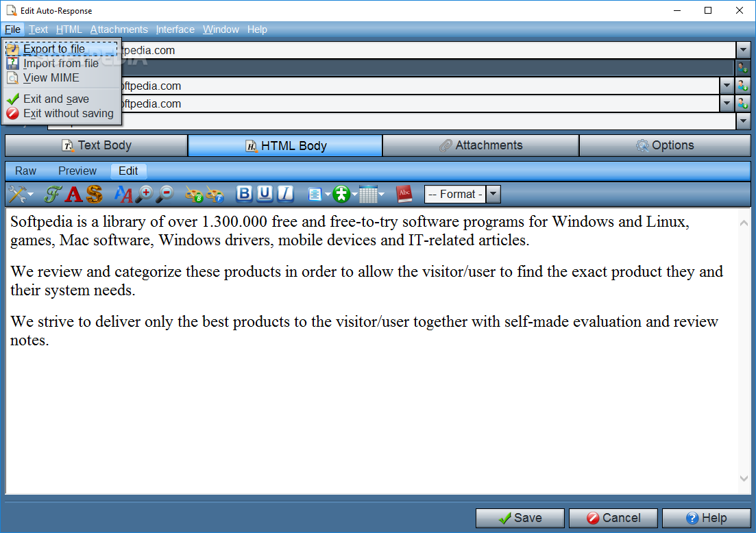Click add-contact icon on first softpedia.com row
The width and height of the screenshot is (756, 533).
(x=742, y=86)
